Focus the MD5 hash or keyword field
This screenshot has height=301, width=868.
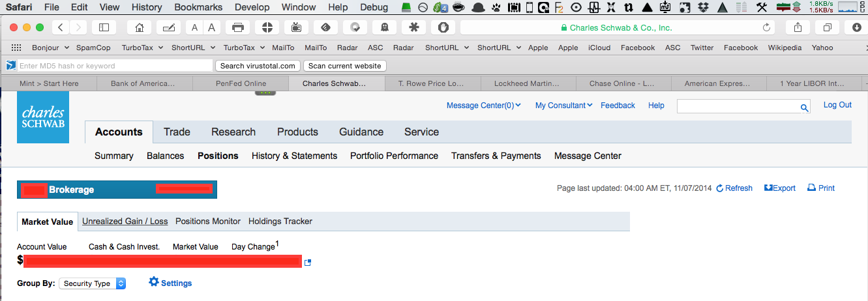click(x=115, y=66)
